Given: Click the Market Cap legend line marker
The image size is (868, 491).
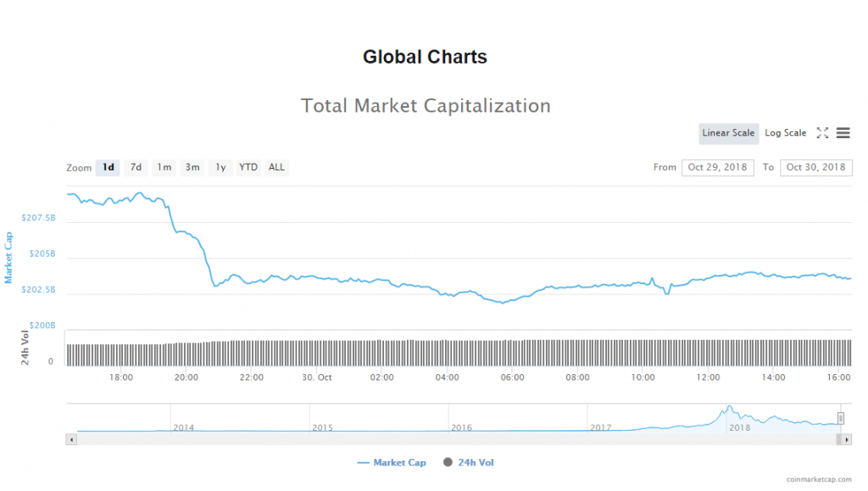Looking at the screenshot, I should tap(364, 462).
